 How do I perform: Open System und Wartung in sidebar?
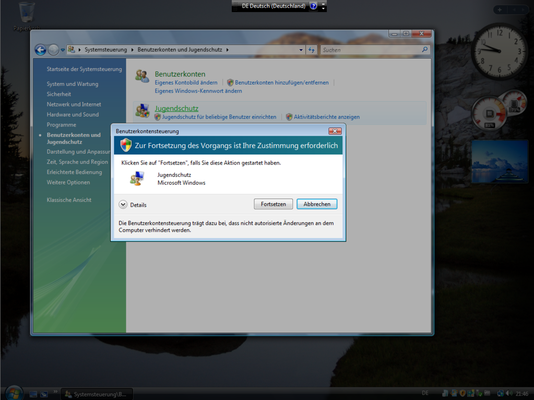(72, 84)
